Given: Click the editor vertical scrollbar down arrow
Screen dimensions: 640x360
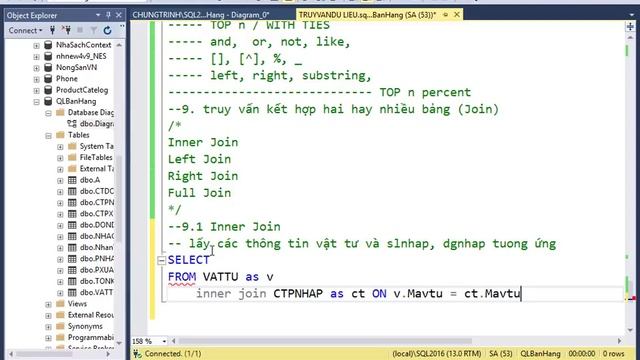Looking at the screenshot, I should pyautogui.click(x=630, y=330).
